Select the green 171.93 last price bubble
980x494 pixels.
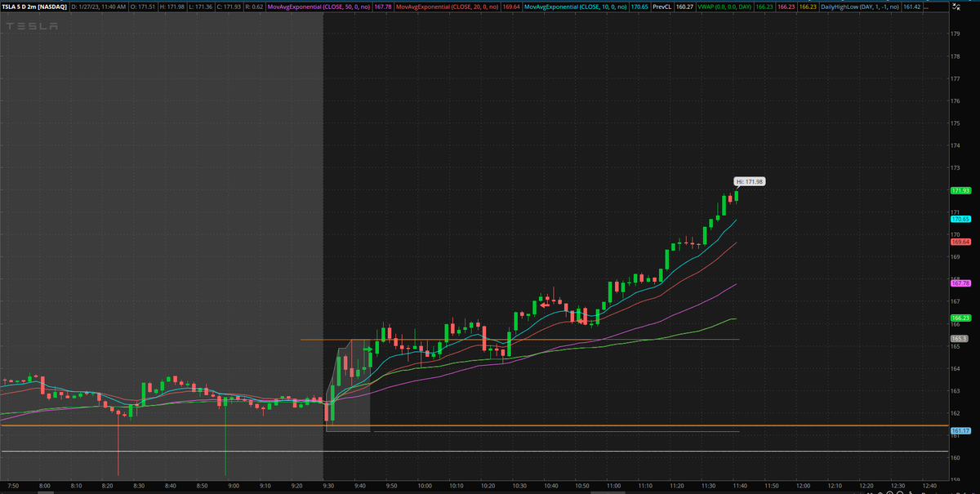pyautogui.click(x=960, y=191)
